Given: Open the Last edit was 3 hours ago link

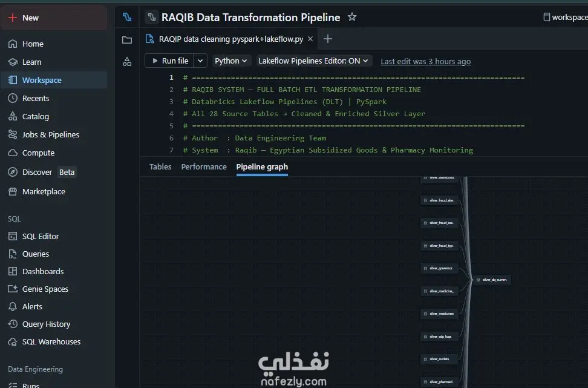Looking at the screenshot, I should point(426,61).
